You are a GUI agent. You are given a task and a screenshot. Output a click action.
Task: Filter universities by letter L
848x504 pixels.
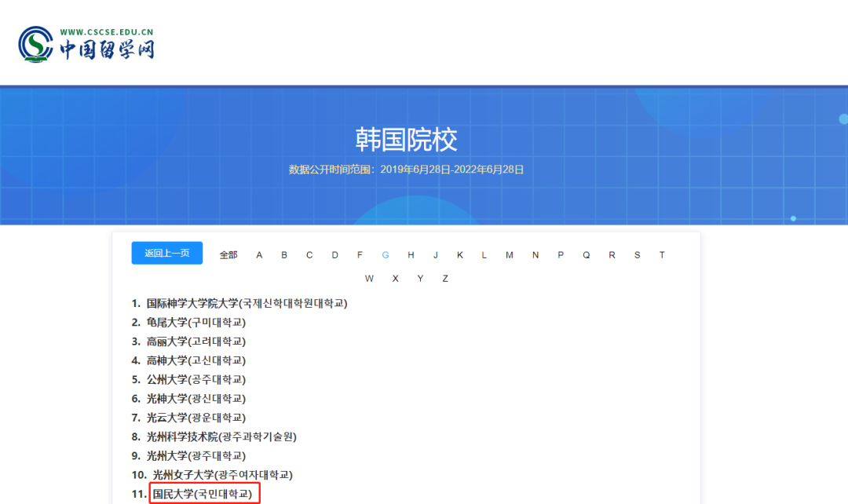pos(484,254)
